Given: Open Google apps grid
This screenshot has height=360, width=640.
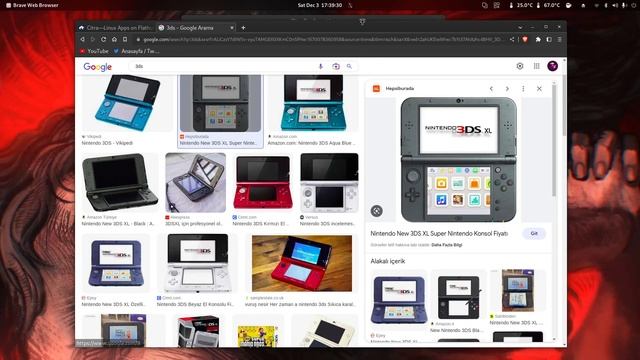Looking at the screenshot, I should [x=536, y=66].
